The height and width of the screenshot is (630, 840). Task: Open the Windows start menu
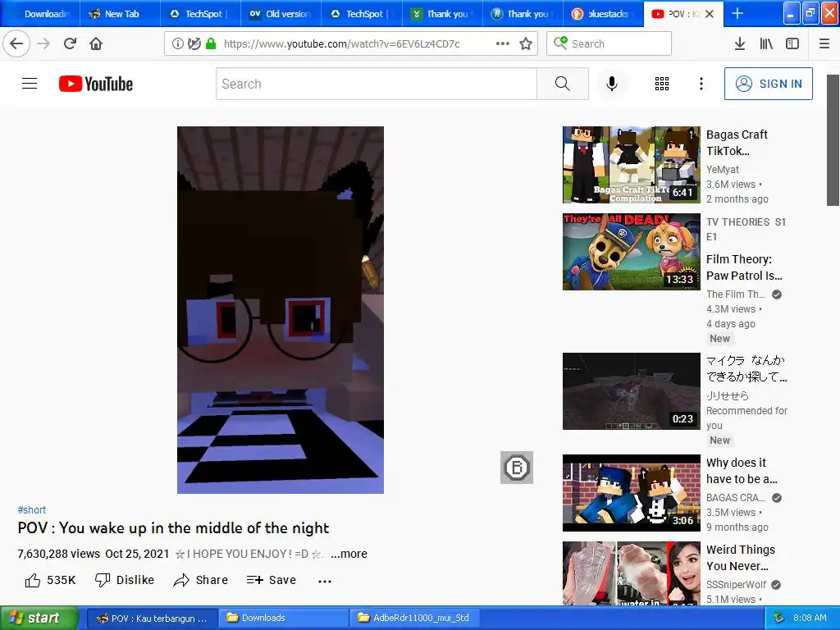tap(39, 619)
